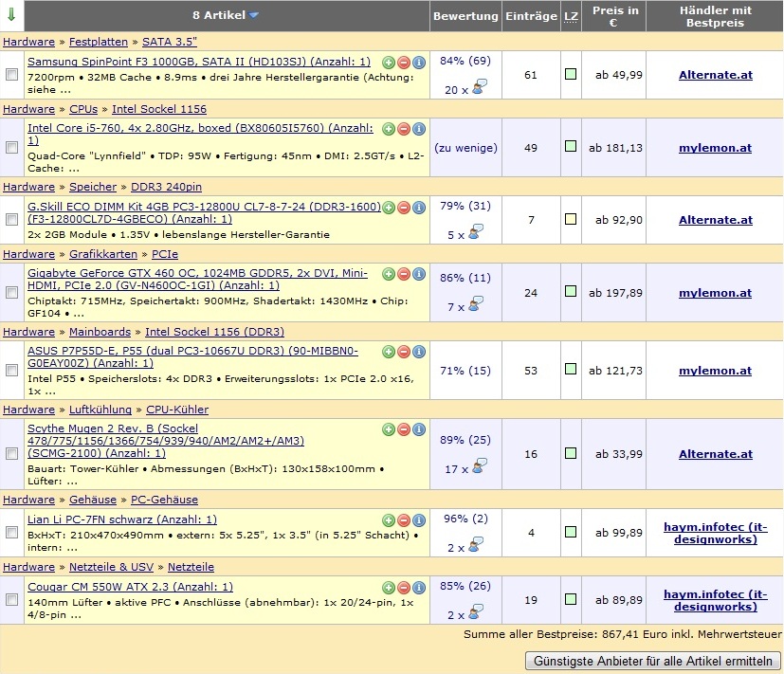Click minus icon for Lian Li PC-7FN
This screenshot has height=674, width=784.
(x=404, y=520)
